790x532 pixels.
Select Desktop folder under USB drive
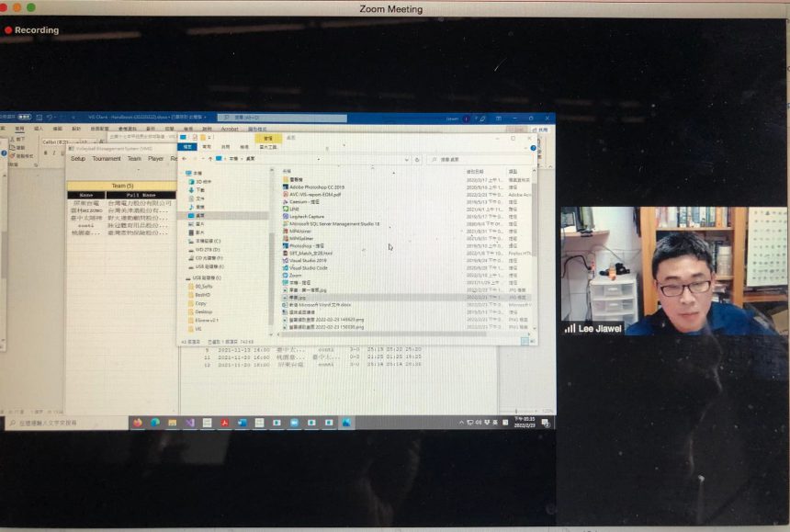pyautogui.click(x=200, y=311)
